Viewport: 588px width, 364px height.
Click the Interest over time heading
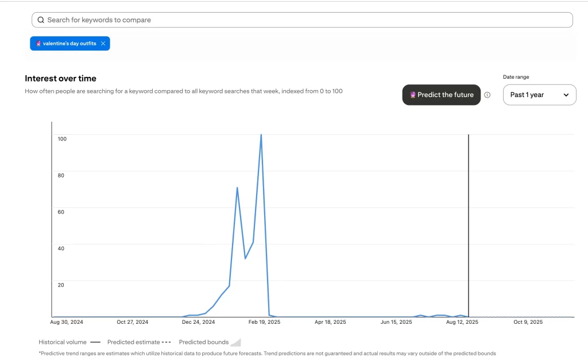60,78
